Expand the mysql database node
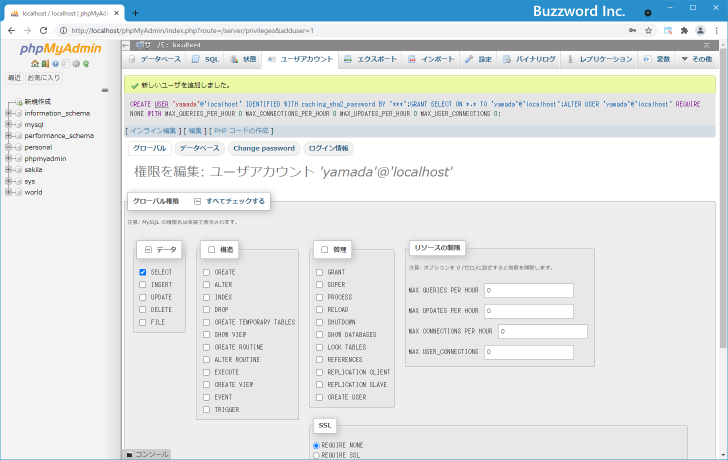 coord(8,124)
